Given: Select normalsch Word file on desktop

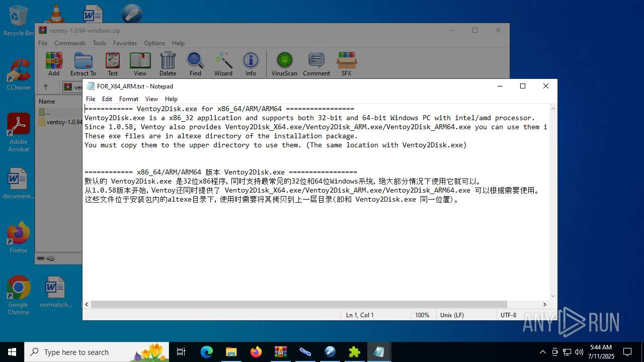Looking at the screenshot, I should [x=56, y=292].
